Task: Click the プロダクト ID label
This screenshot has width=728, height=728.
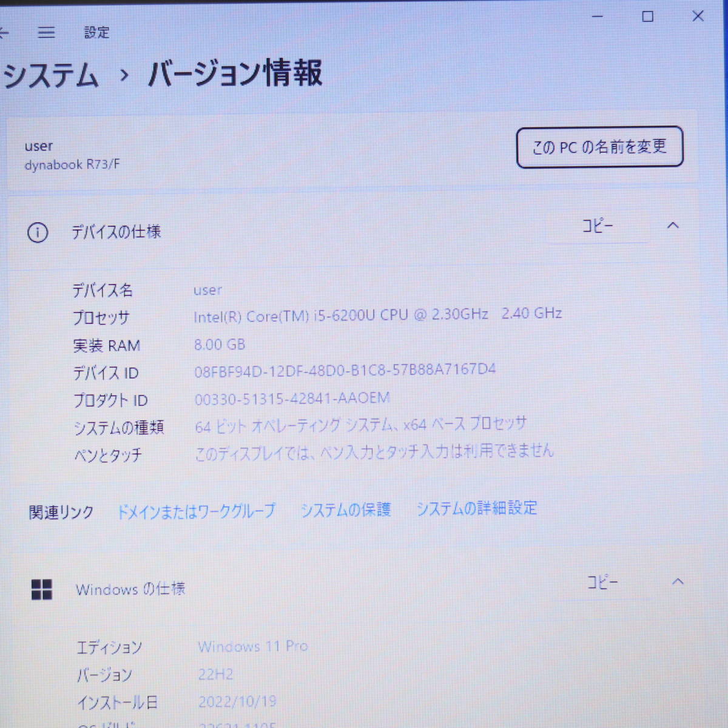Action: [x=111, y=400]
